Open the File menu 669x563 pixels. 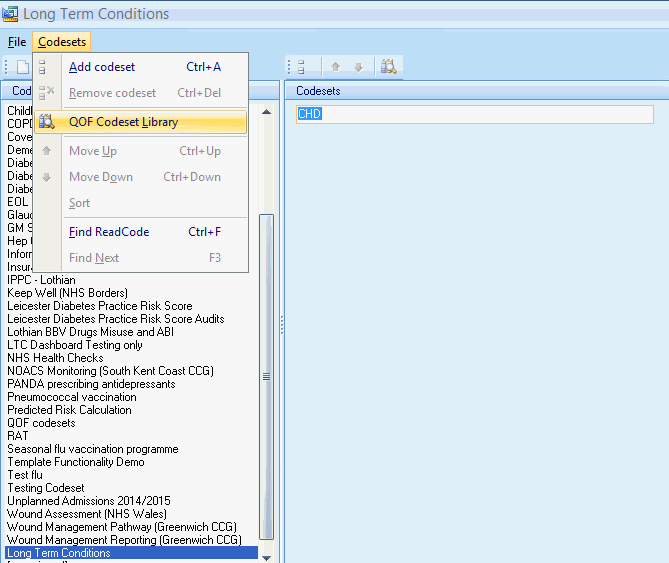[x=16, y=42]
